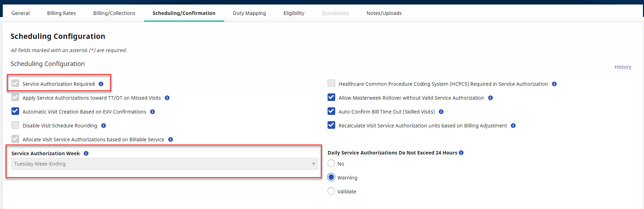Open the Service Authorization Week dropdown

tap(164, 164)
